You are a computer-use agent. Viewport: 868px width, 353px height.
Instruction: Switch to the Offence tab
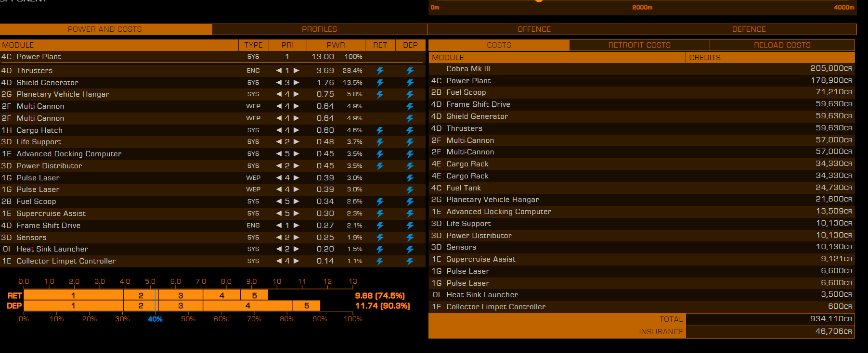point(534,29)
